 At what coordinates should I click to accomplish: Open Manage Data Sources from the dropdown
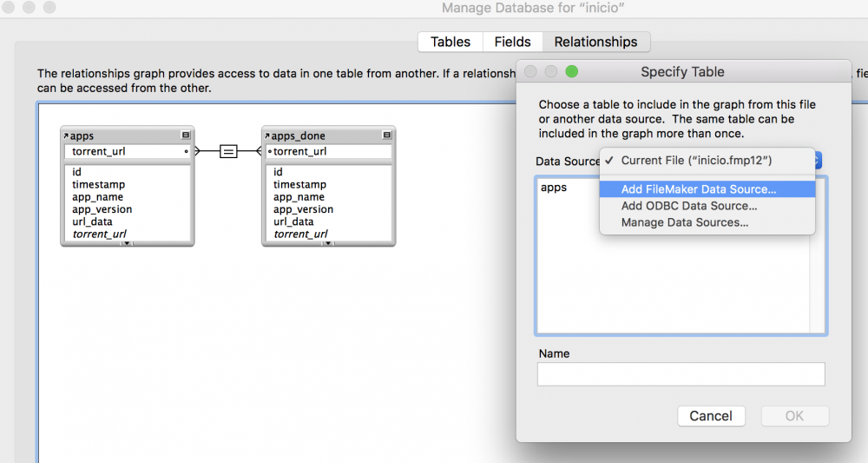(x=685, y=222)
